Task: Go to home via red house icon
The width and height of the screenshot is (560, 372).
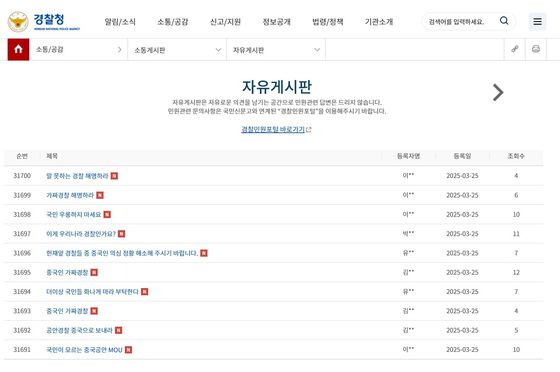Action: pyautogui.click(x=18, y=50)
